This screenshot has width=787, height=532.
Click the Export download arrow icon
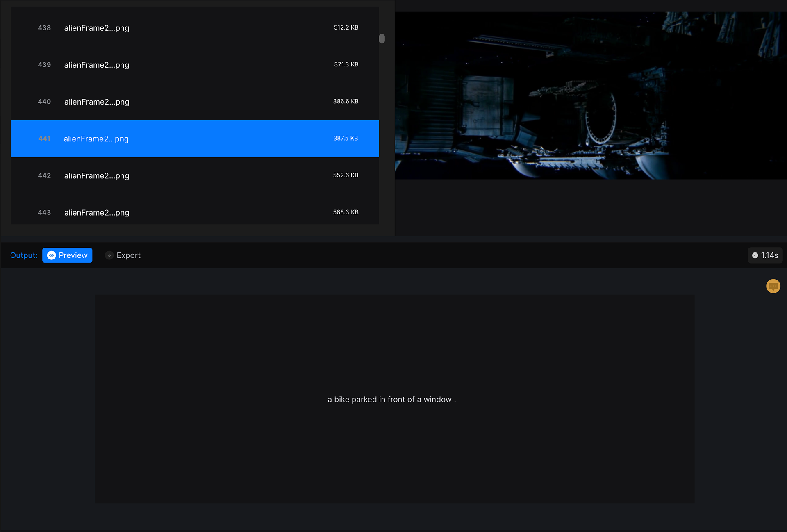click(109, 255)
